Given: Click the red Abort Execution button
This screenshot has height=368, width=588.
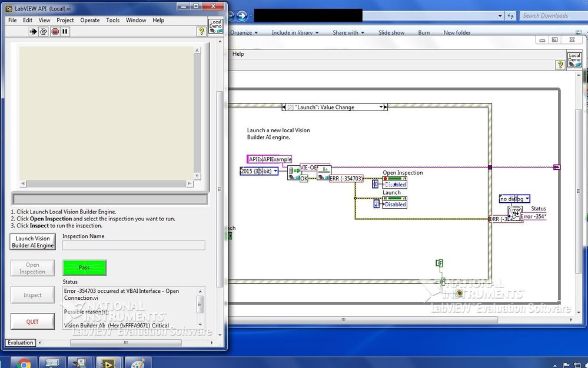Looking at the screenshot, I should [x=55, y=31].
